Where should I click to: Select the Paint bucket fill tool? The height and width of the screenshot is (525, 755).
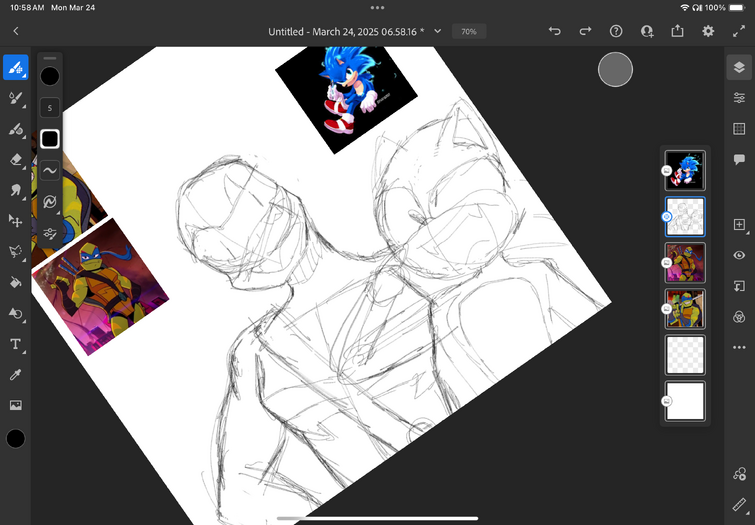[x=15, y=282]
